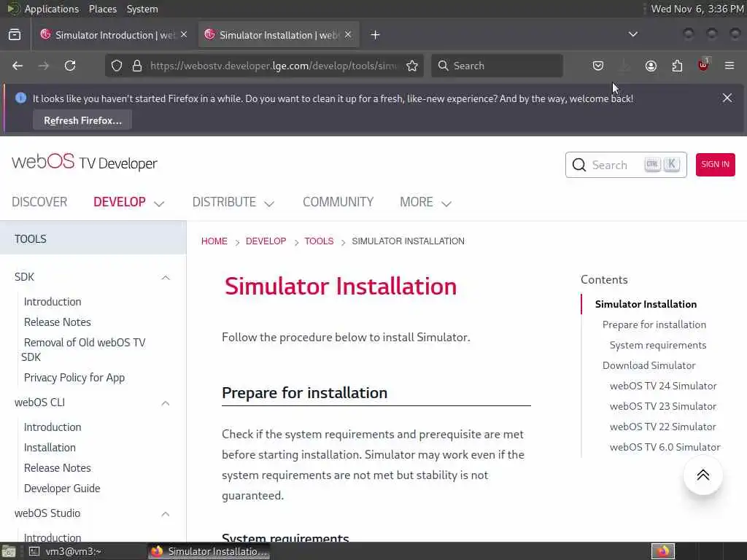Click the magnifier icon in site search

point(578,165)
